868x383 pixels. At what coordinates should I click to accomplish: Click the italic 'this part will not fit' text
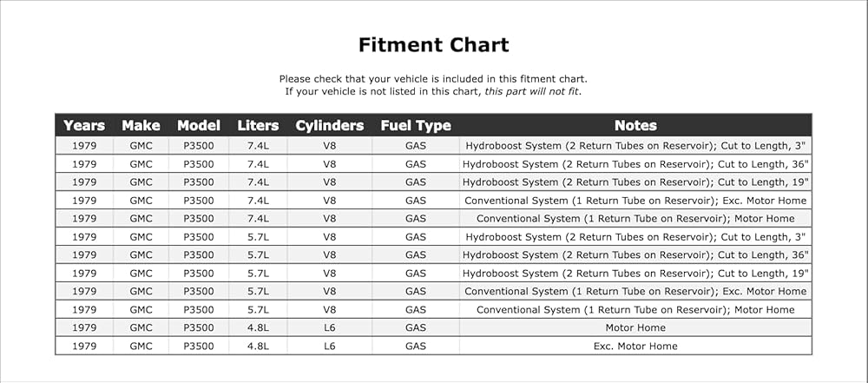tap(531, 91)
